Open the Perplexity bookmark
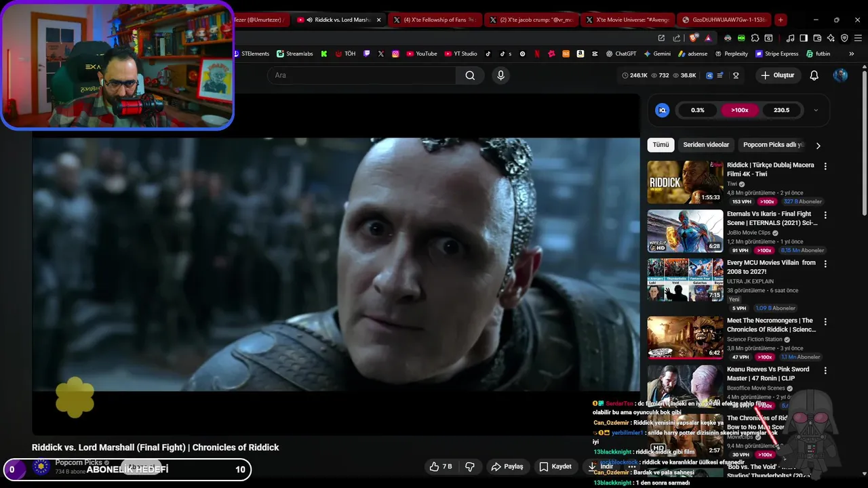Screen dimensions: 868x488 click(731, 54)
